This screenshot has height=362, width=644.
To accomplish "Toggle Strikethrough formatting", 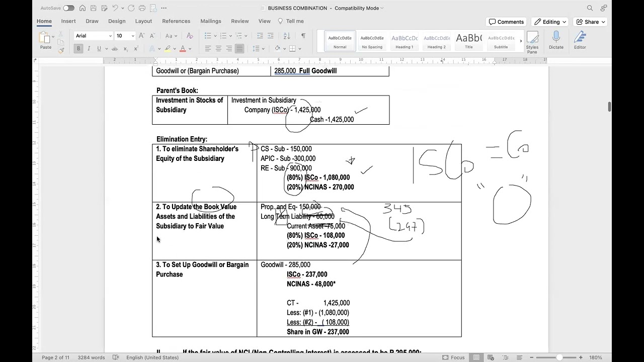I will click(115, 48).
